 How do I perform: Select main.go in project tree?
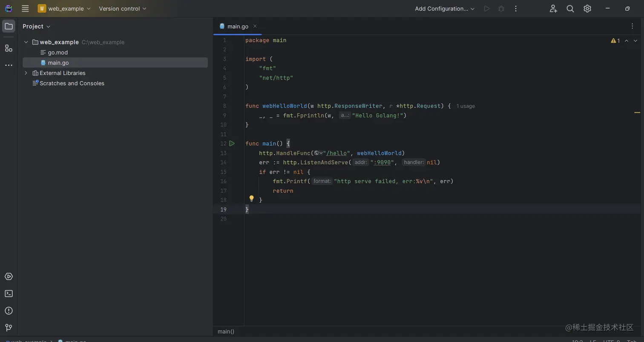tap(58, 63)
